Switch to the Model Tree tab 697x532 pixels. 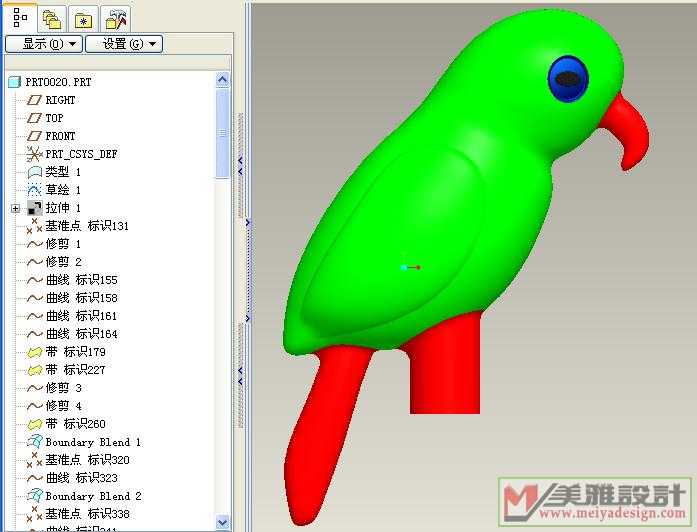(20, 18)
